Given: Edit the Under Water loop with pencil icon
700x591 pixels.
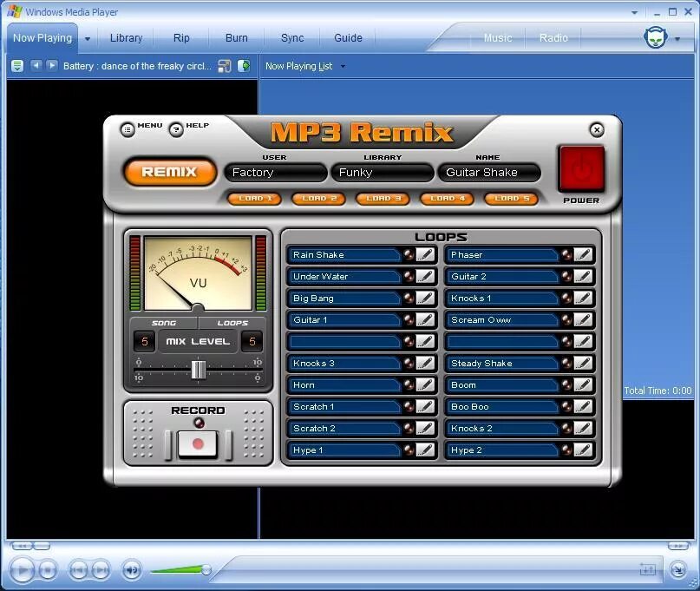Looking at the screenshot, I should 425,277.
